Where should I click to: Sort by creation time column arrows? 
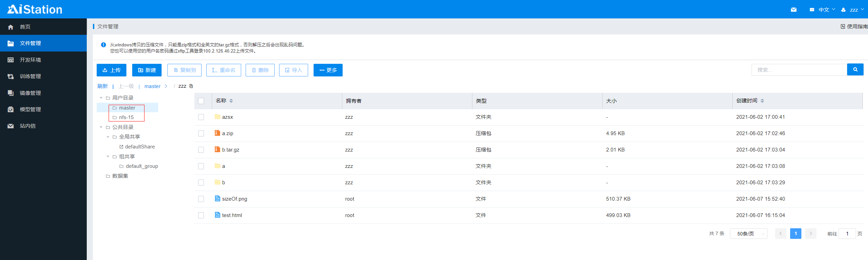pos(762,101)
